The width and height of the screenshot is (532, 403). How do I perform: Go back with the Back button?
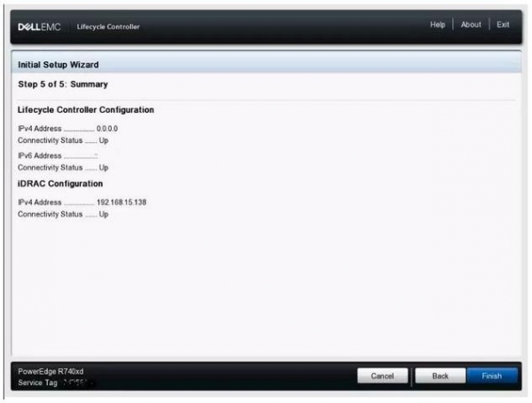click(x=440, y=375)
